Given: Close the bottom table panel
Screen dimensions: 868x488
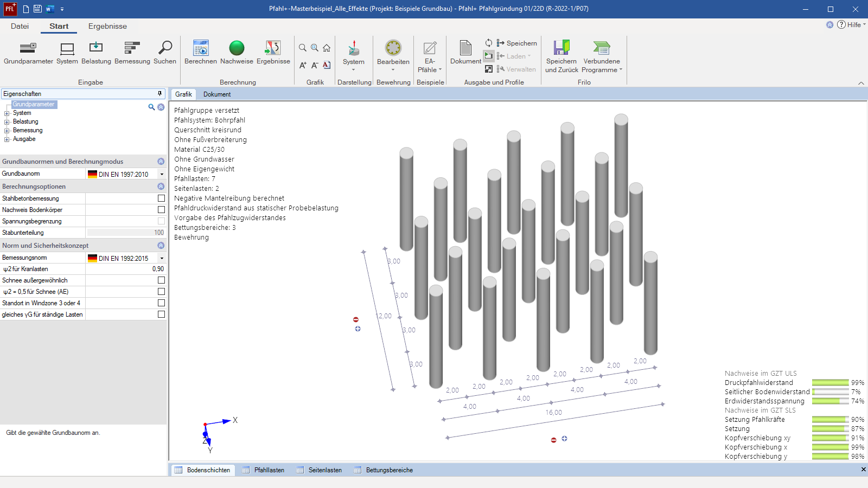Looking at the screenshot, I should 863,470.
